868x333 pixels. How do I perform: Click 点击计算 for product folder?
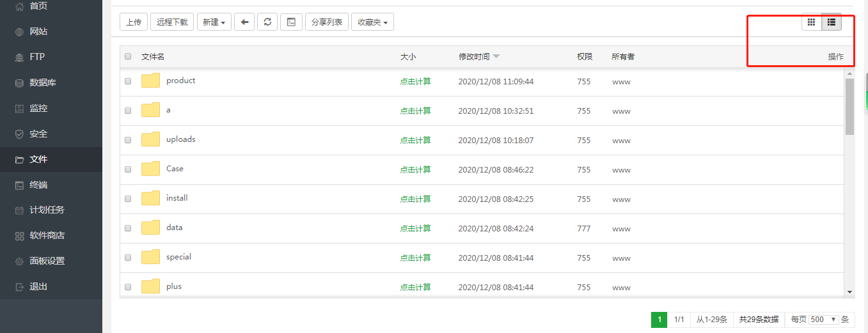[x=416, y=82]
